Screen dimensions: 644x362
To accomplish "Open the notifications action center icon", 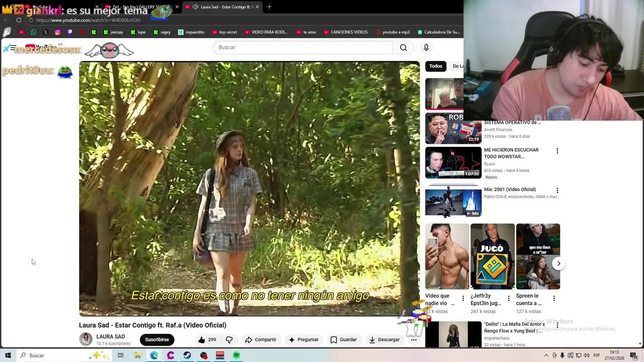I will pos(633,355).
